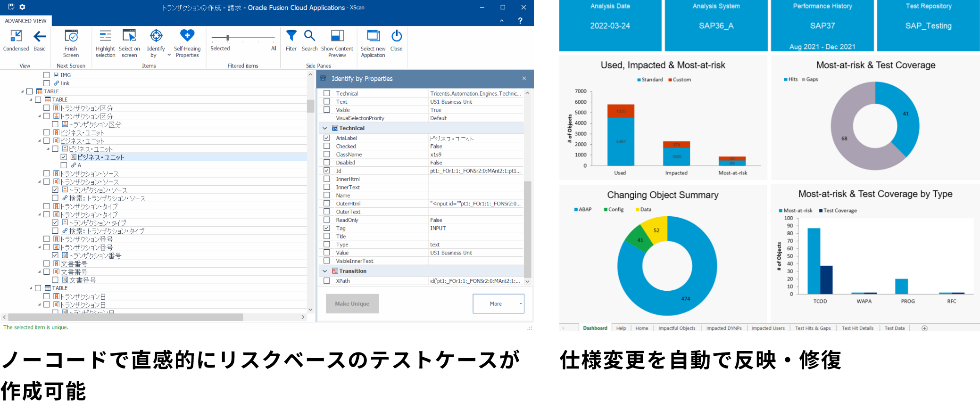
Task: Close the Identify by Properties pane
Action: (x=524, y=79)
